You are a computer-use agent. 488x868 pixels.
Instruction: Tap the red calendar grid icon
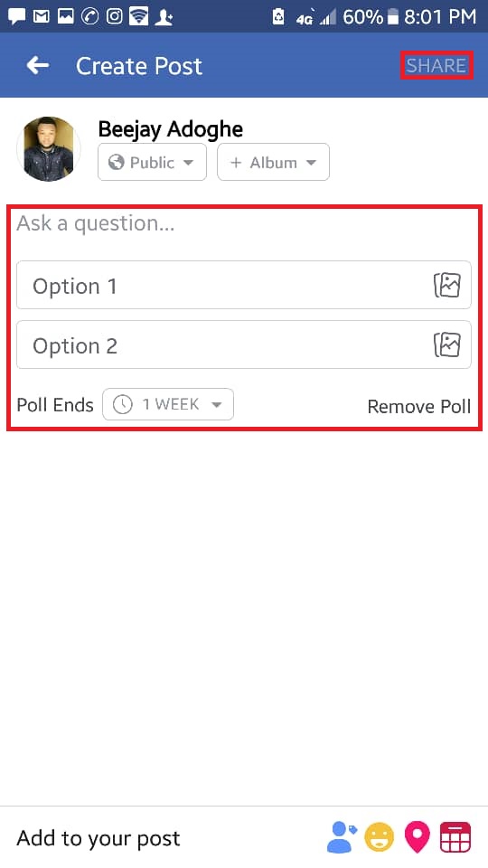[x=455, y=837]
